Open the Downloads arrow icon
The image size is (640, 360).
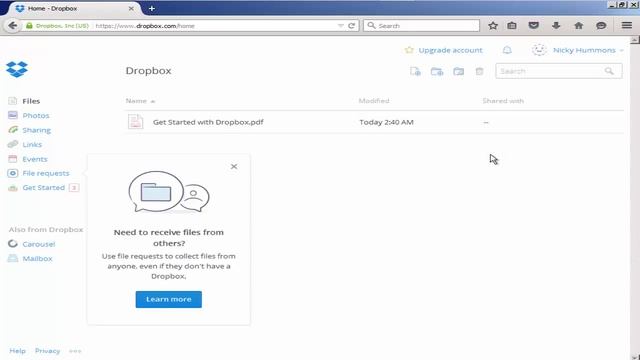click(x=556, y=26)
